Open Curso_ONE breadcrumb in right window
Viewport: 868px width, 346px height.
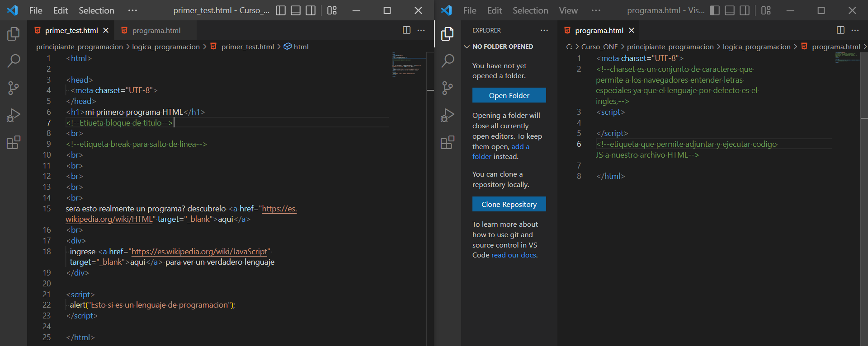pos(599,47)
